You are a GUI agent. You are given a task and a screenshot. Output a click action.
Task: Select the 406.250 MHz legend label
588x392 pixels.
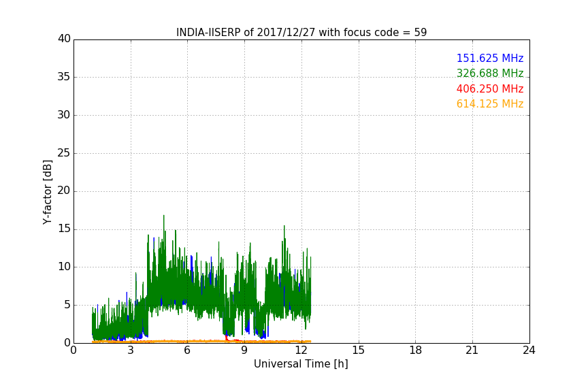tap(490, 89)
